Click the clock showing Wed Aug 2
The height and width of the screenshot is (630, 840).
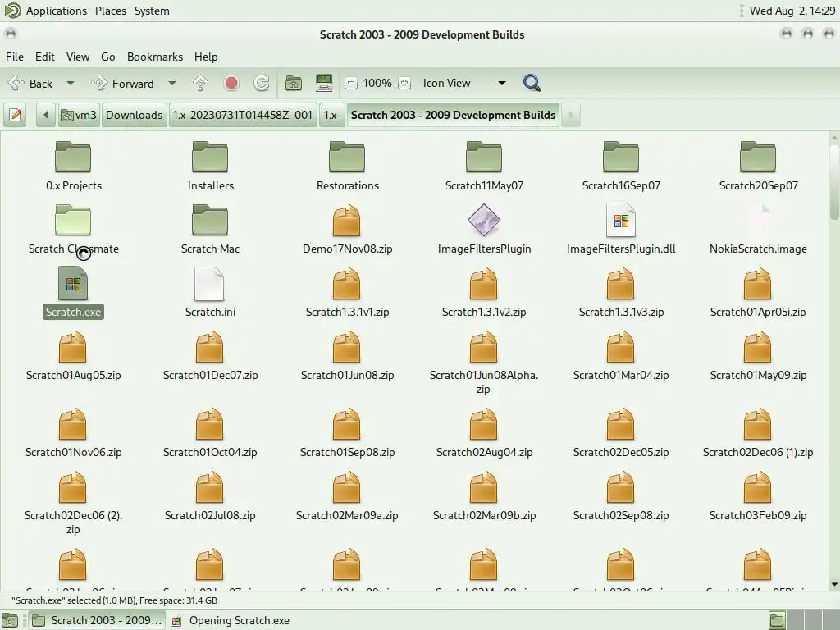(x=792, y=11)
